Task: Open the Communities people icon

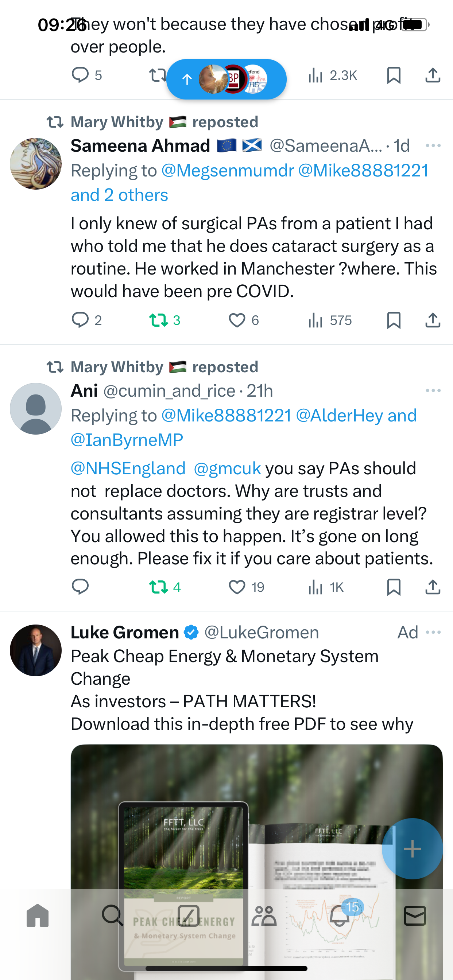Action: click(x=264, y=915)
